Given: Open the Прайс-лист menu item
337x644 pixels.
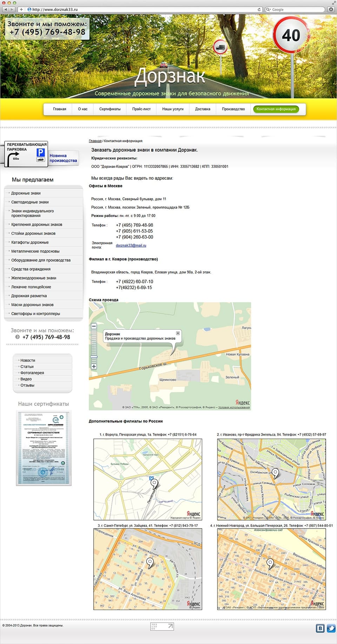Looking at the screenshot, I should tap(141, 109).
